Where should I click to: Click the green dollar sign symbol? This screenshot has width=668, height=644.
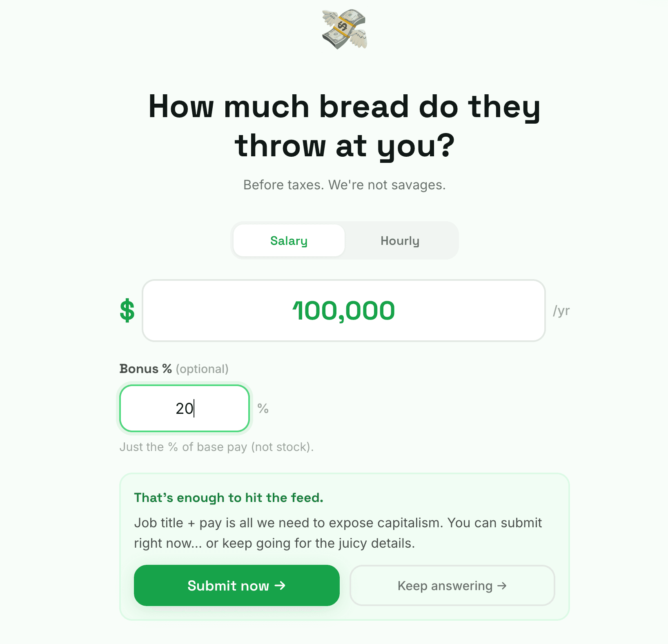[x=127, y=311]
